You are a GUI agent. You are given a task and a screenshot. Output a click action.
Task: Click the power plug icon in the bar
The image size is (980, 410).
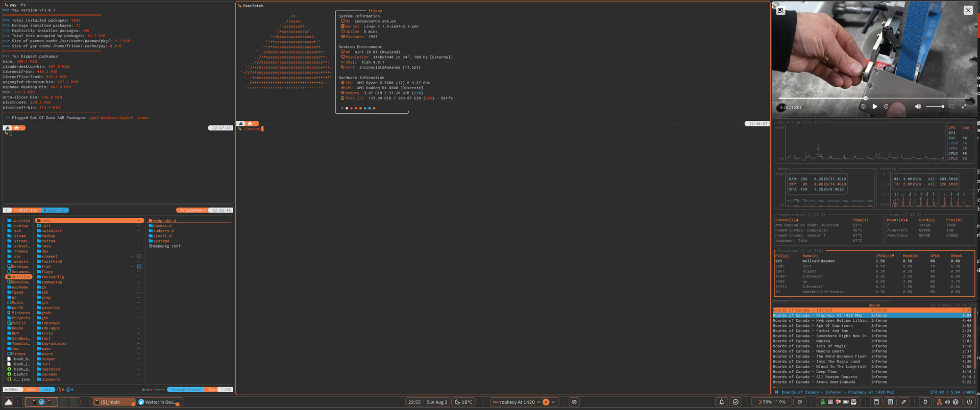coord(925,402)
